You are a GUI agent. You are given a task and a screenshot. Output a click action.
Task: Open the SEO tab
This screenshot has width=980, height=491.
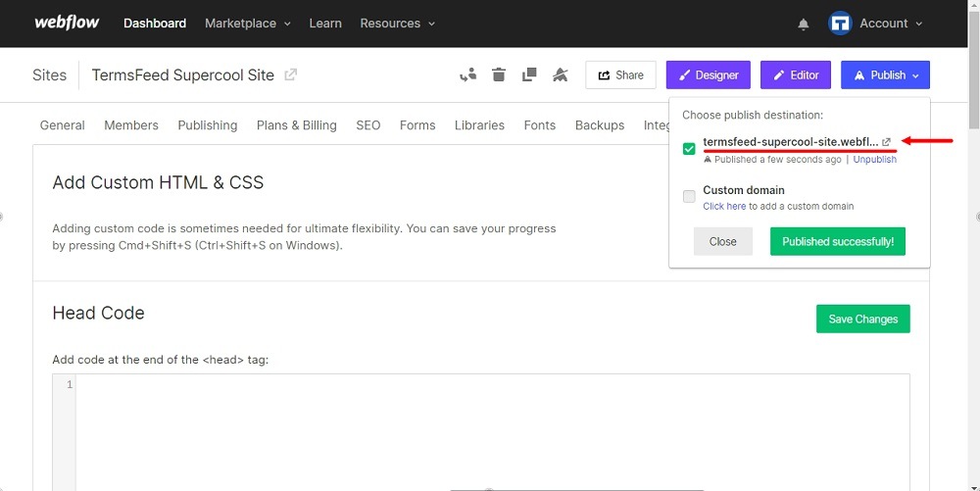coord(368,125)
